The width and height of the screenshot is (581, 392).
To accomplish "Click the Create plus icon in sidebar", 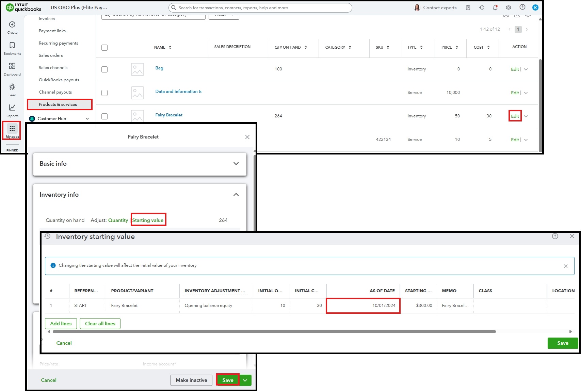I will coord(12,25).
